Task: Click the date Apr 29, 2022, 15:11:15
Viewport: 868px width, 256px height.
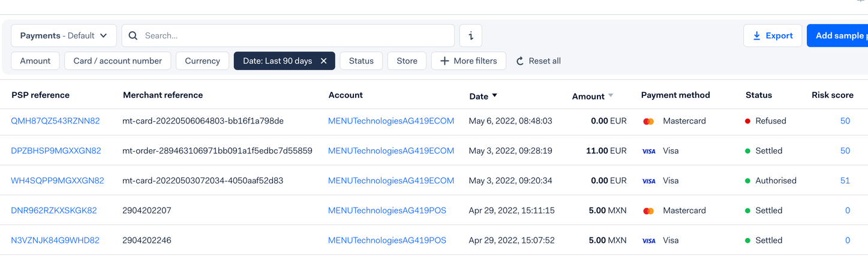Action: pos(512,210)
